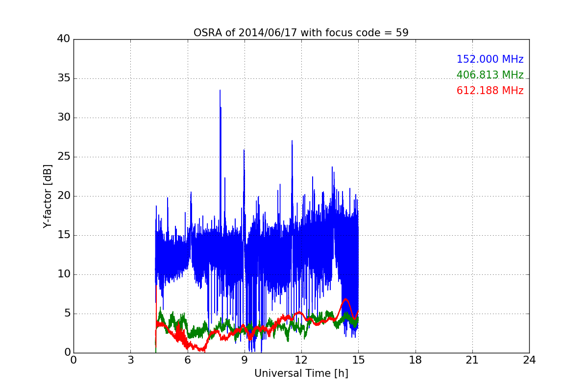
Task: Click the Universal Time [h] axis label
Action: point(301,373)
